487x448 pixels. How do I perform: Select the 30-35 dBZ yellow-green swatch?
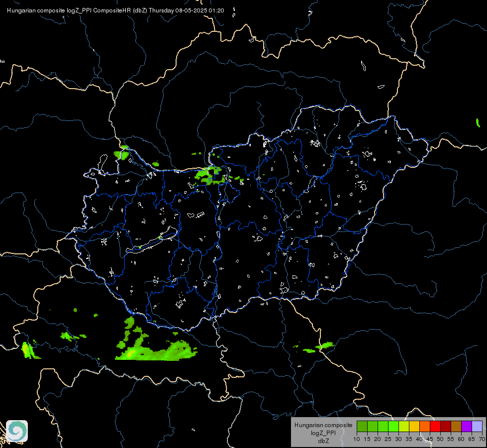click(x=404, y=426)
